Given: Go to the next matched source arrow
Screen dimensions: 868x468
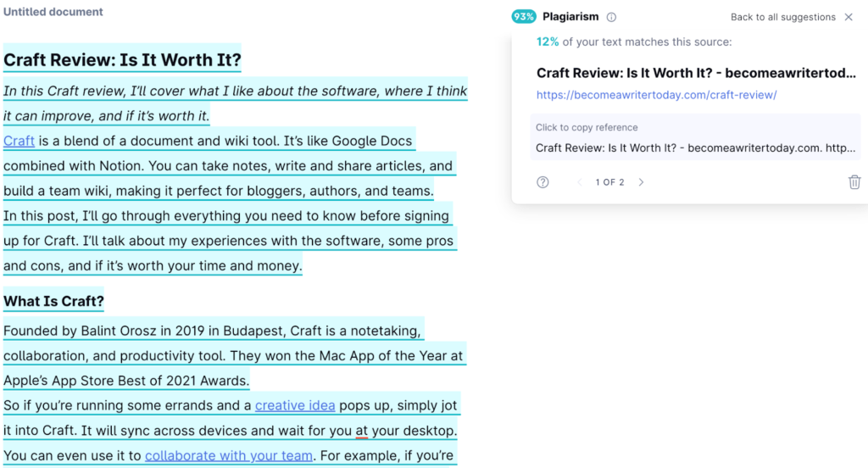Looking at the screenshot, I should (x=641, y=182).
